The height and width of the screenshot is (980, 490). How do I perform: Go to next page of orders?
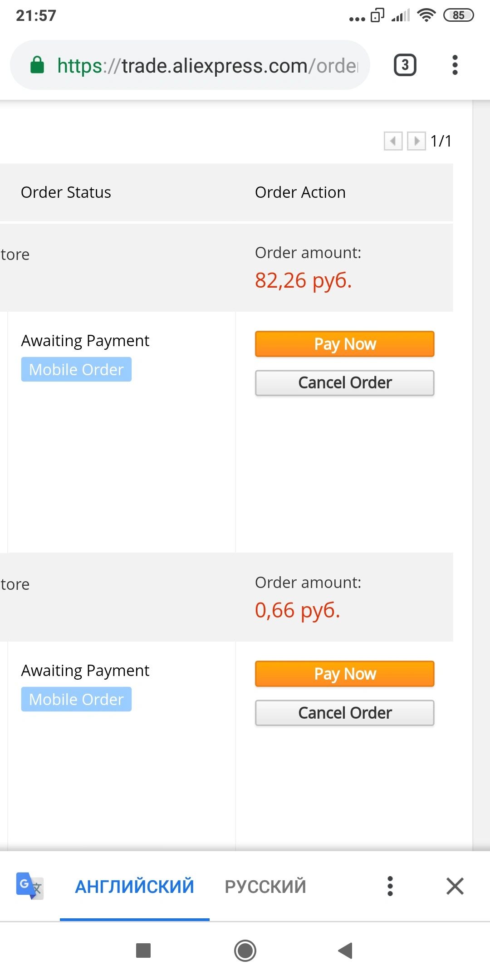tap(416, 141)
